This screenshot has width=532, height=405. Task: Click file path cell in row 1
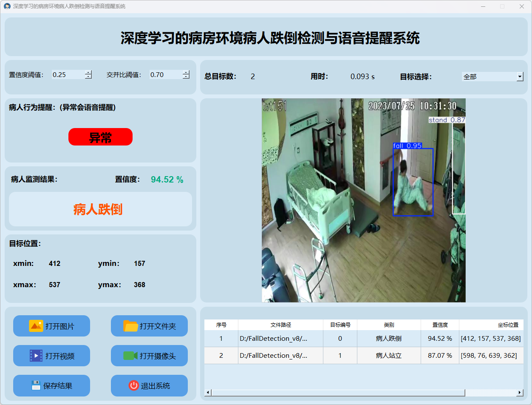(280, 339)
